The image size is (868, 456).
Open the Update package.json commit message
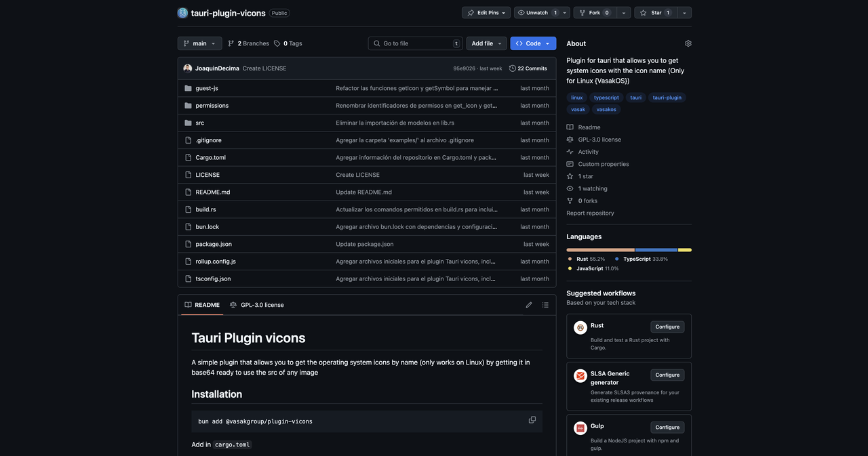click(365, 244)
